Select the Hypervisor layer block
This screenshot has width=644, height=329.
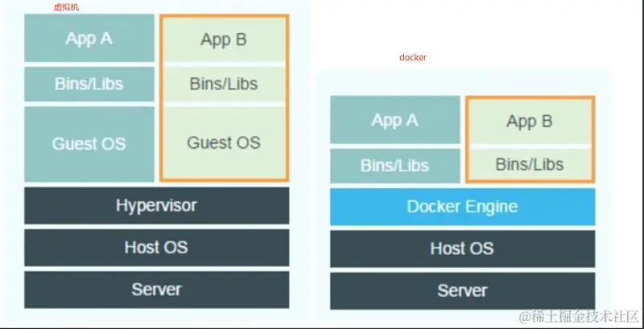156,205
